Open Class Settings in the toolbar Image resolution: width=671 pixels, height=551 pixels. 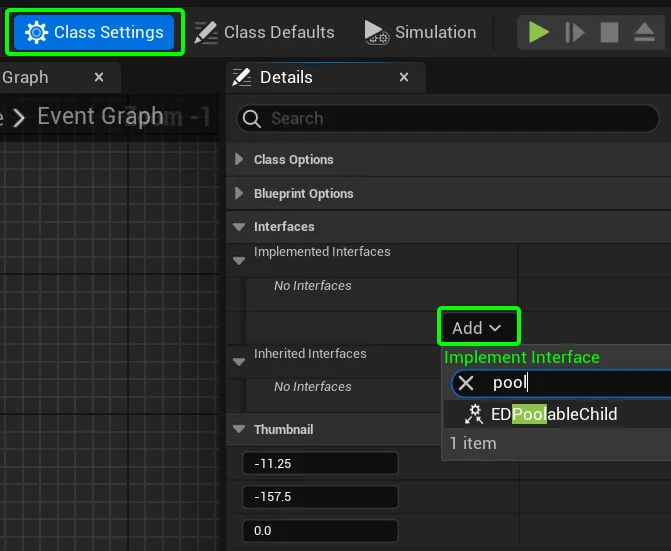click(95, 32)
